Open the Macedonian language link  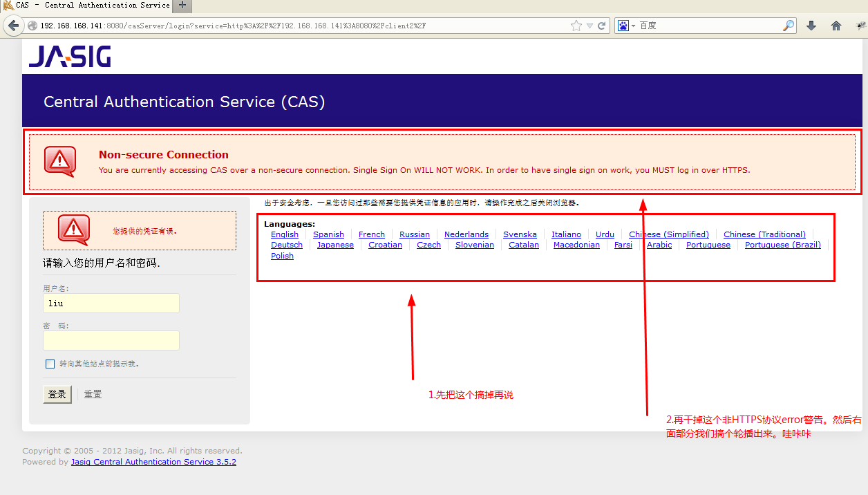point(576,245)
